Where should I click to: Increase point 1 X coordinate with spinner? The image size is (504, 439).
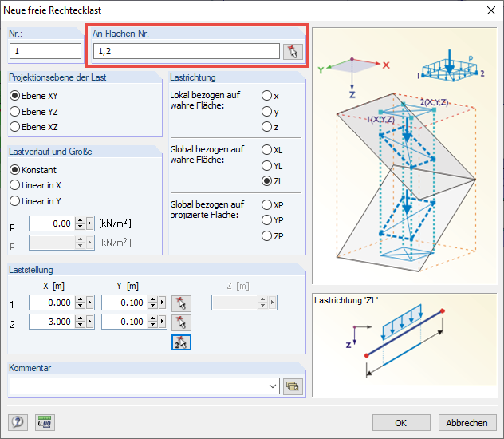pyautogui.click(x=80, y=299)
